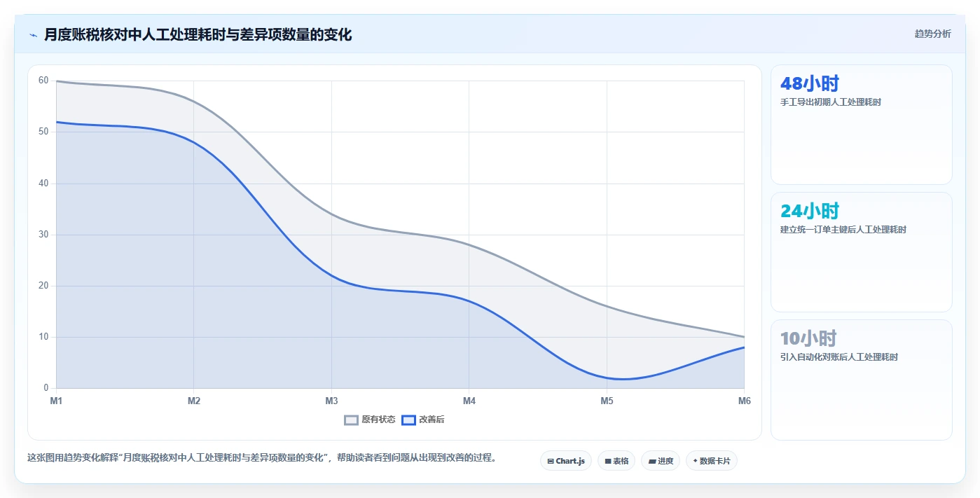Click the 10小时 metric value
The width and height of the screenshot is (980, 498).
tap(808, 338)
